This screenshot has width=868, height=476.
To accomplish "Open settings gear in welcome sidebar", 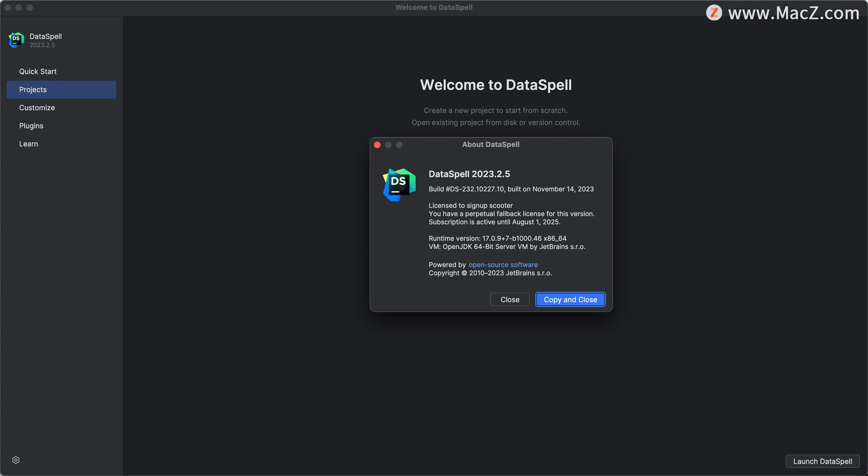I will (16, 460).
